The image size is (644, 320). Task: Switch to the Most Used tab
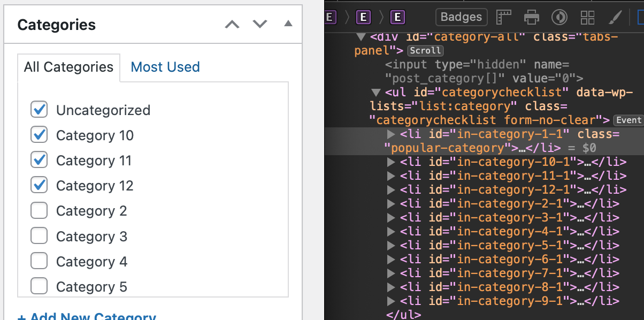click(x=165, y=67)
